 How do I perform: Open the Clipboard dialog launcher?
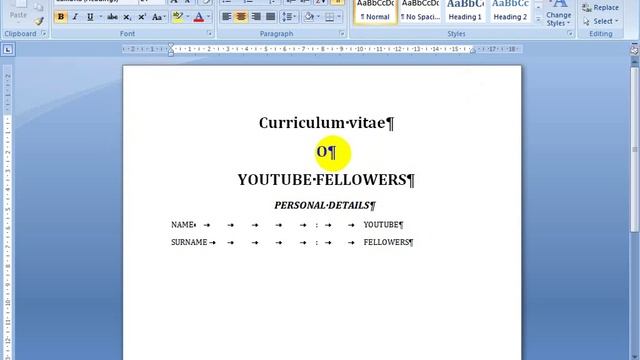pyautogui.click(x=43, y=34)
